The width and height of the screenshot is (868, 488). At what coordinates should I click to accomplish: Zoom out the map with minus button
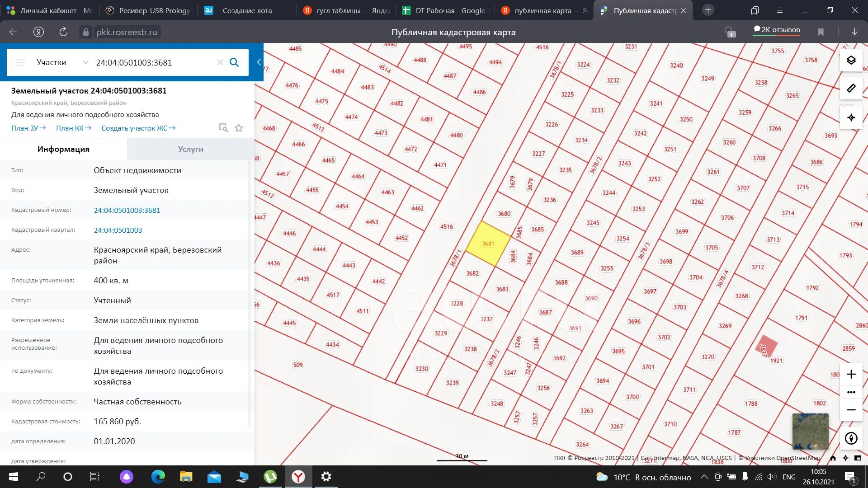coord(851,410)
